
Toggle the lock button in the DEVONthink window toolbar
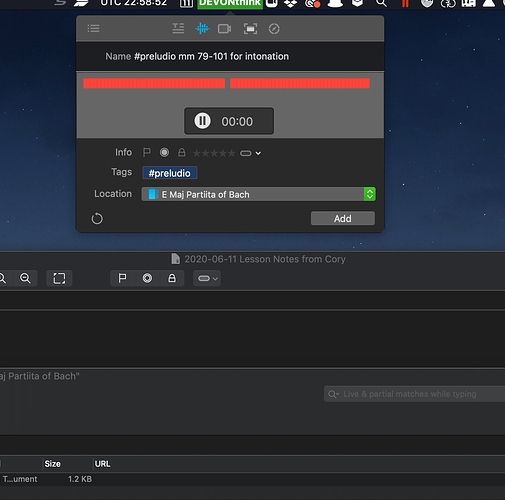pyautogui.click(x=172, y=278)
